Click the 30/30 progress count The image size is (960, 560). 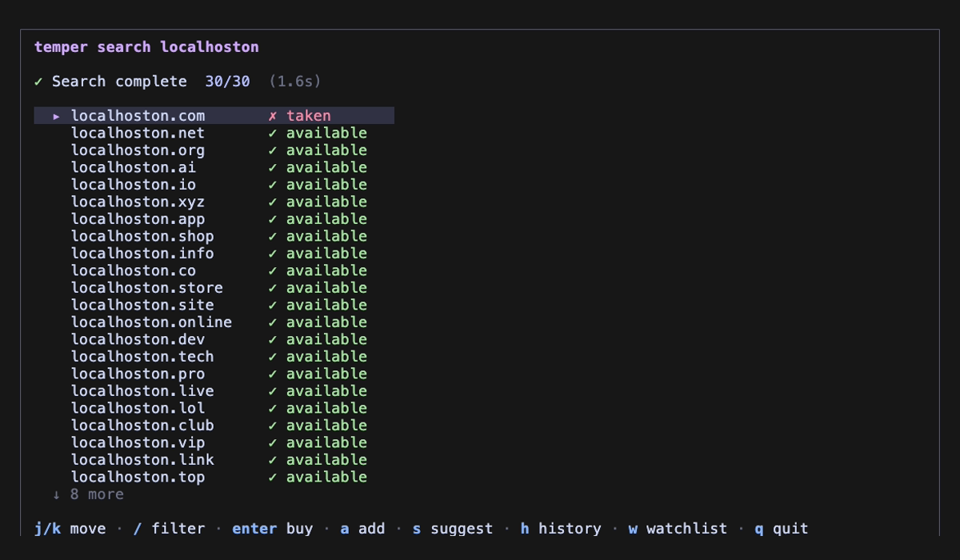coord(227,82)
